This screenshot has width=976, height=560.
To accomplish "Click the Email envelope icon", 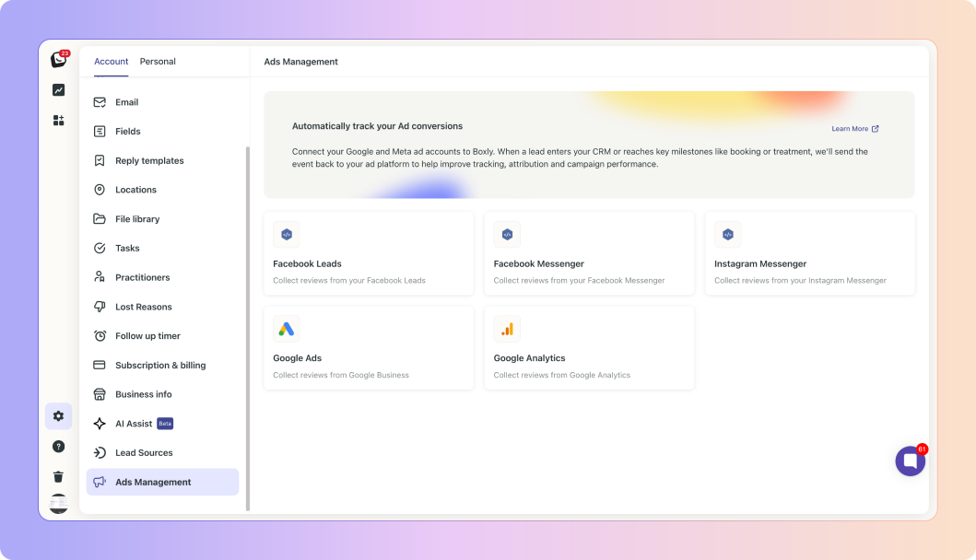I will [100, 102].
